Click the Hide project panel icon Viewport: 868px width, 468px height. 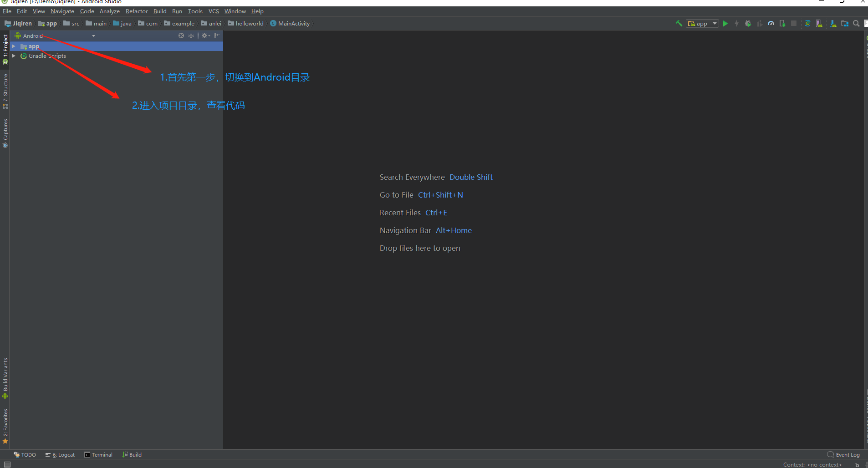point(217,36)
